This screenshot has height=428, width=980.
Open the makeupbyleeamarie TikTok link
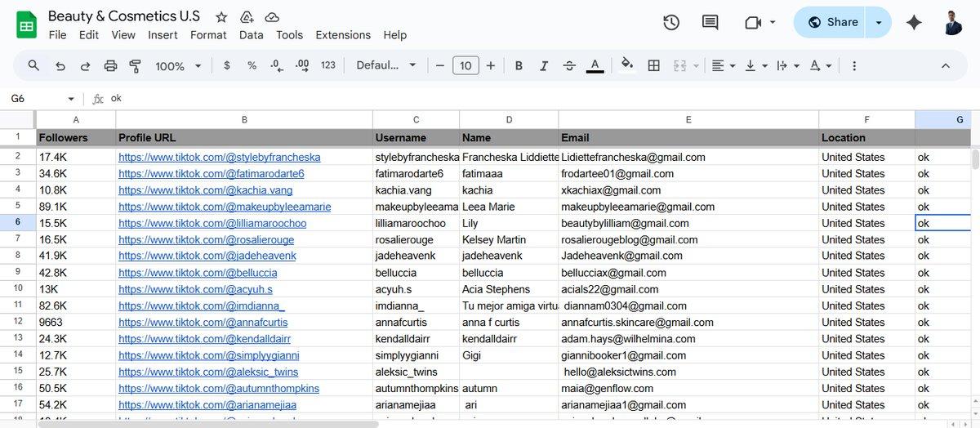point(225,207)
